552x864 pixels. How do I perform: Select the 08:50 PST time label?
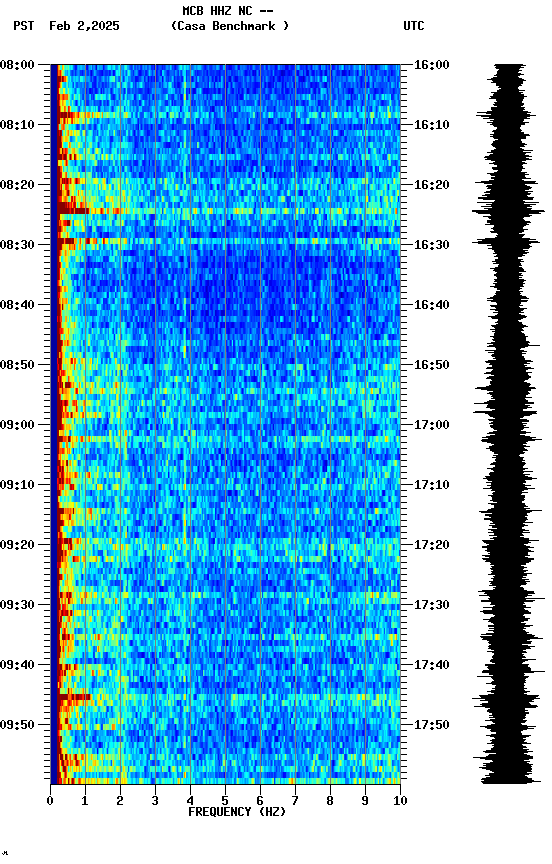17,365
